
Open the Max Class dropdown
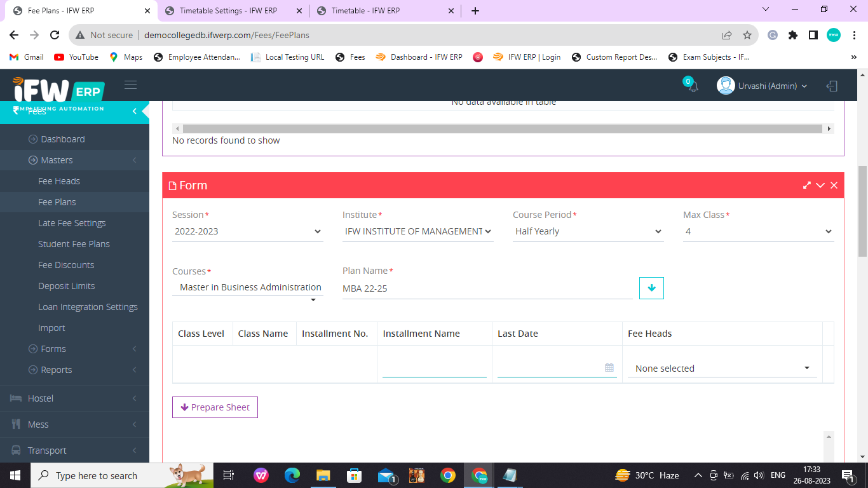tap(759, 231)
